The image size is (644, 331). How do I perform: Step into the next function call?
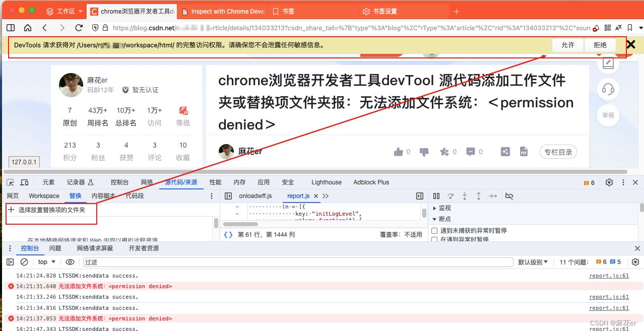pos(465,195)
